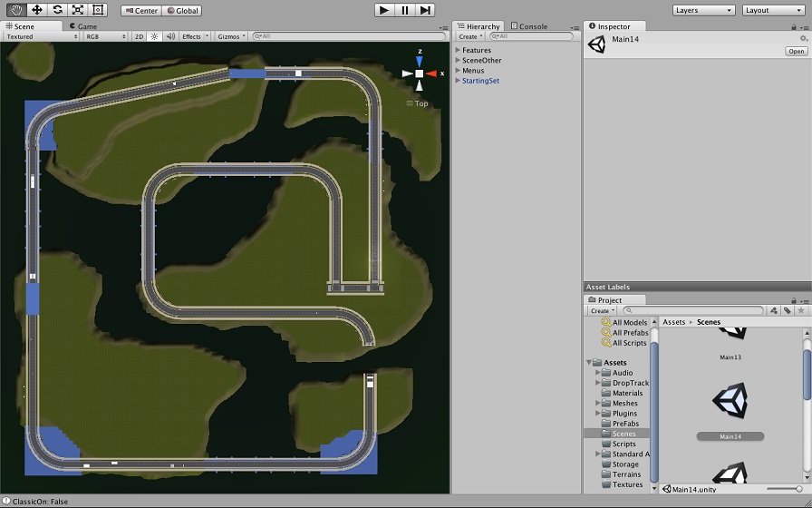This screenshot has height=508, width=812.
Task: Click the Search by Label tag icon
Action: tap(788, 310)
